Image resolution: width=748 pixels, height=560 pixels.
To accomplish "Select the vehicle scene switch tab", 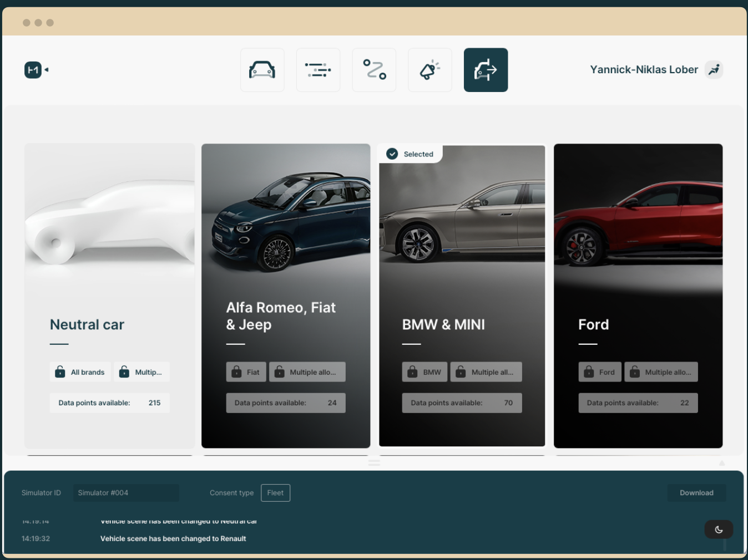I will 486,70.
